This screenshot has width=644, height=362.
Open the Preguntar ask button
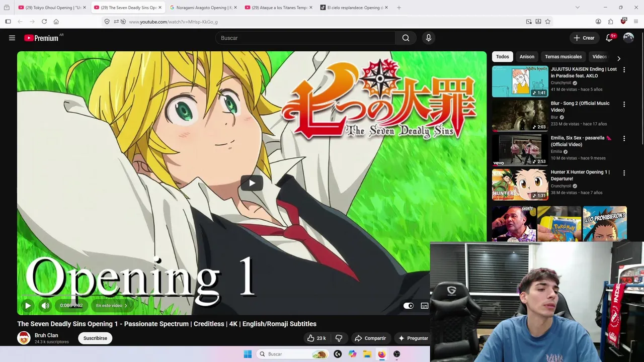click(413, 338)
